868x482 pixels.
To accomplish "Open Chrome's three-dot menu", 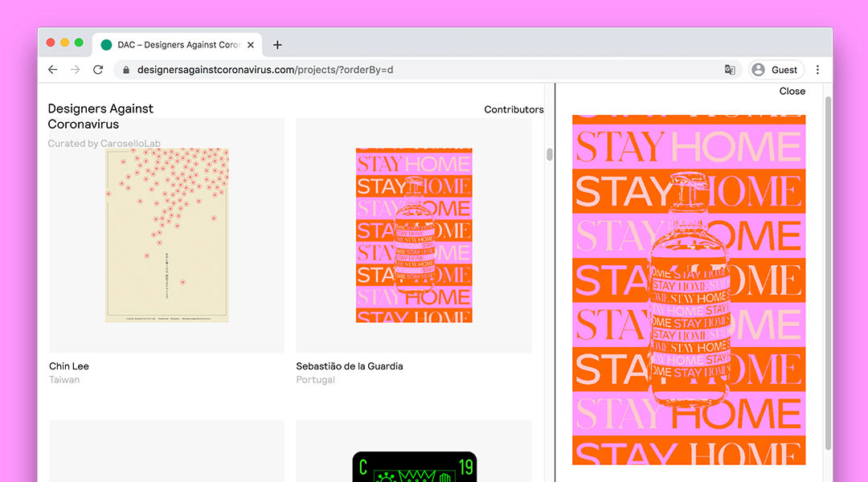I will [x=817, y=70].
